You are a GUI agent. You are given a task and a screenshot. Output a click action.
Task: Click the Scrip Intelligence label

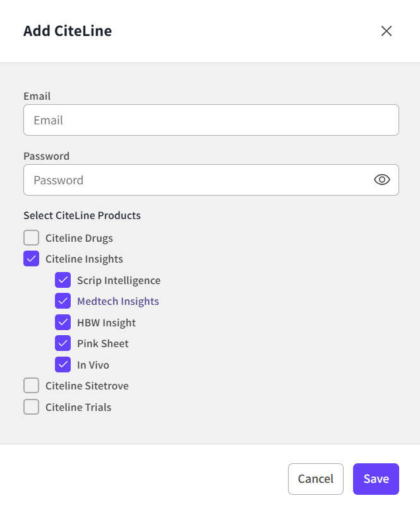[x=119, y=280]
